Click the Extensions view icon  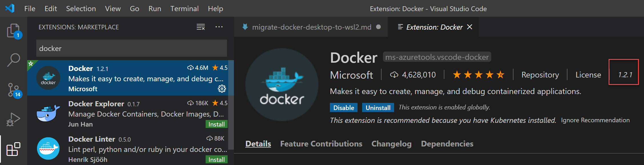coord(13,149)
